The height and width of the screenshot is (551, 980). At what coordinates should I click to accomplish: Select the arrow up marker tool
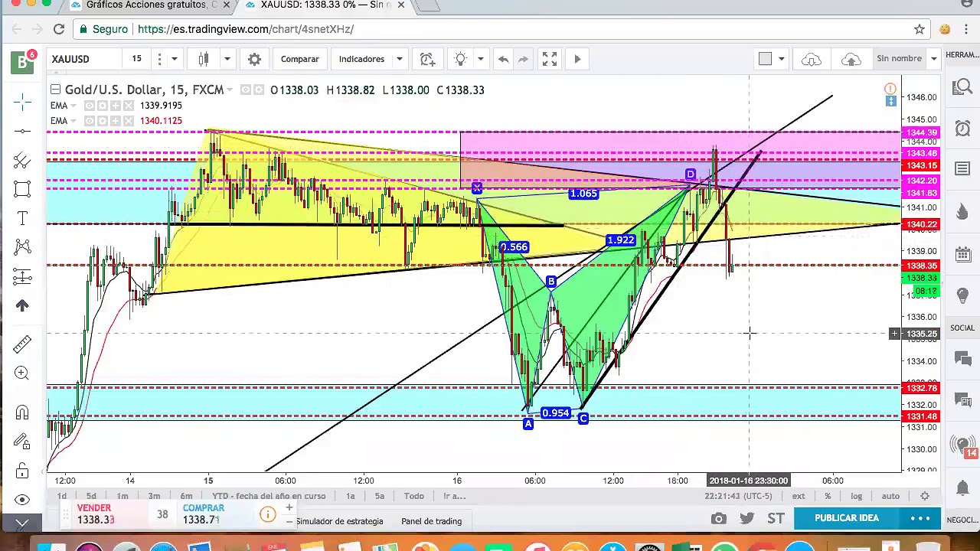[x=22, y=305]
